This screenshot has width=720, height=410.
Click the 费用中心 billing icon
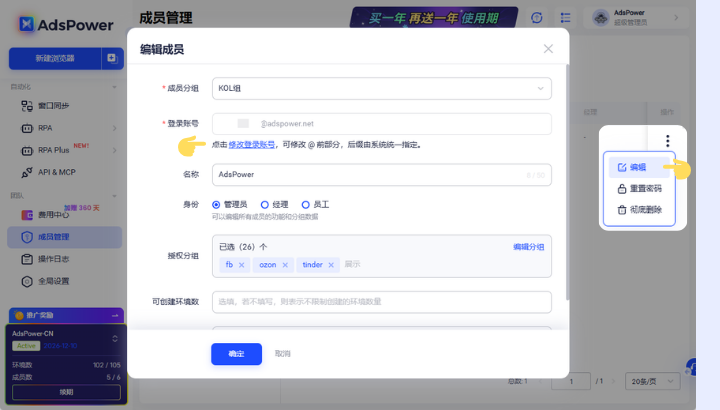point(27,215)
